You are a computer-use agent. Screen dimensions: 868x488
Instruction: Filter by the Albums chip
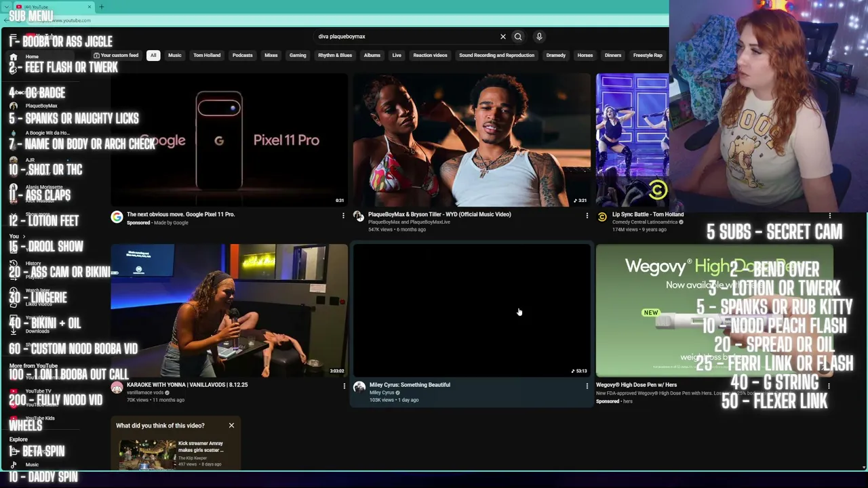pyautogui.click(x=372, y=56)
